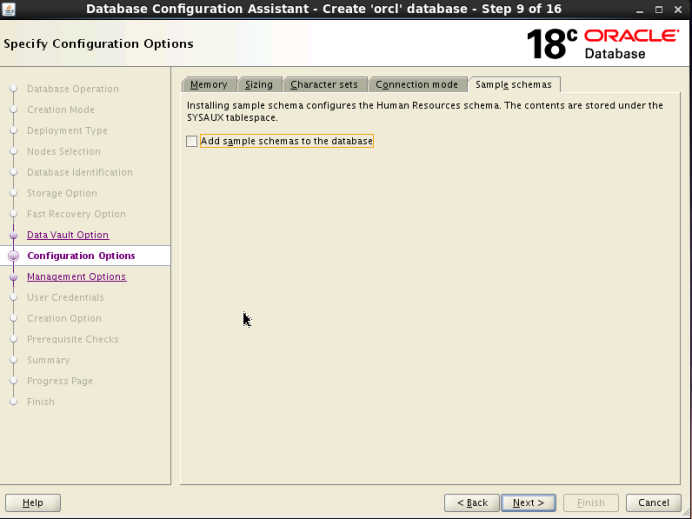Click the Configuration Options step bullet
692x519 pixels.
(x=13, y=256)
